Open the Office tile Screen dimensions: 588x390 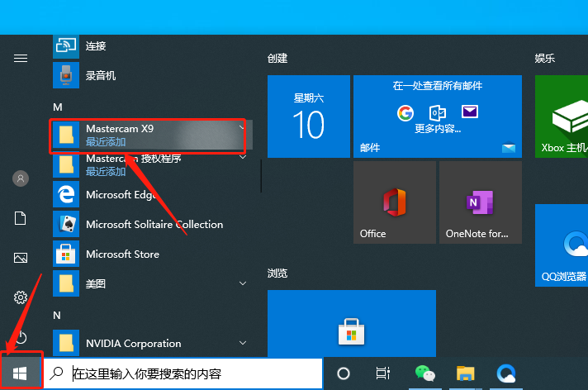click(x=395, y=202)
